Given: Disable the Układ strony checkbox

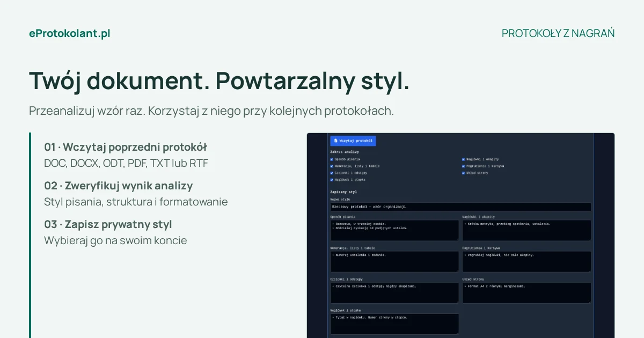Looking at the screenshot, I should (464, 173).
